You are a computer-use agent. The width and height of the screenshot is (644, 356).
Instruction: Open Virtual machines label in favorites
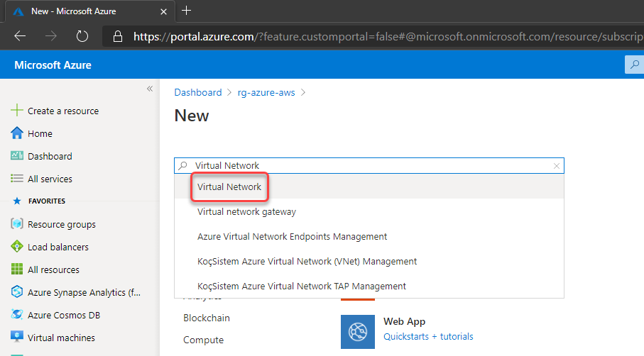coord(61,338)
